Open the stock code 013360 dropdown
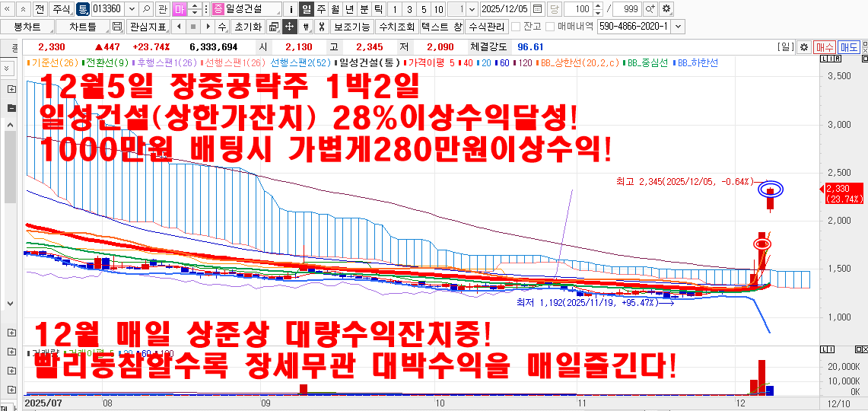Image resolution: width=868 pixels, height=411 pixels. (x=131, y=9)
